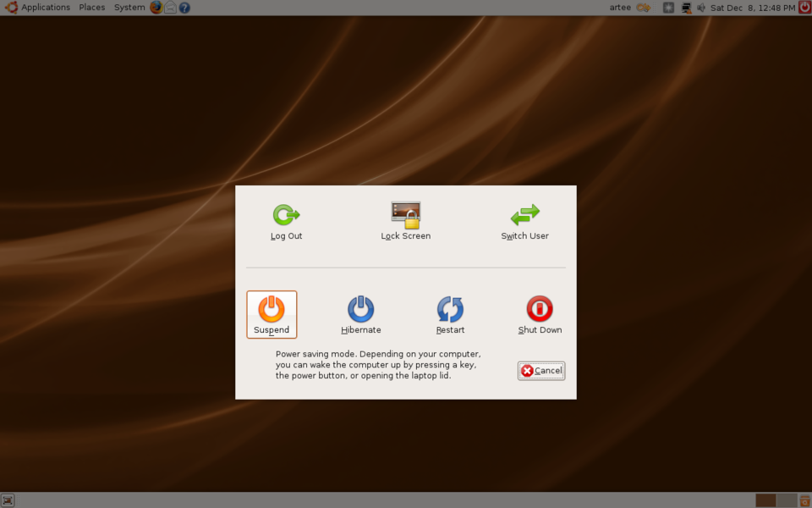812x508 pixels.
Task: Open the mail launcher in top panel
Action: [170, 8]
